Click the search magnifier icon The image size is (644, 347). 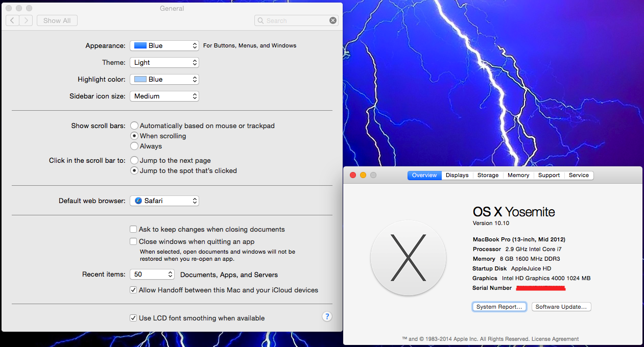[x=261, y=20]
